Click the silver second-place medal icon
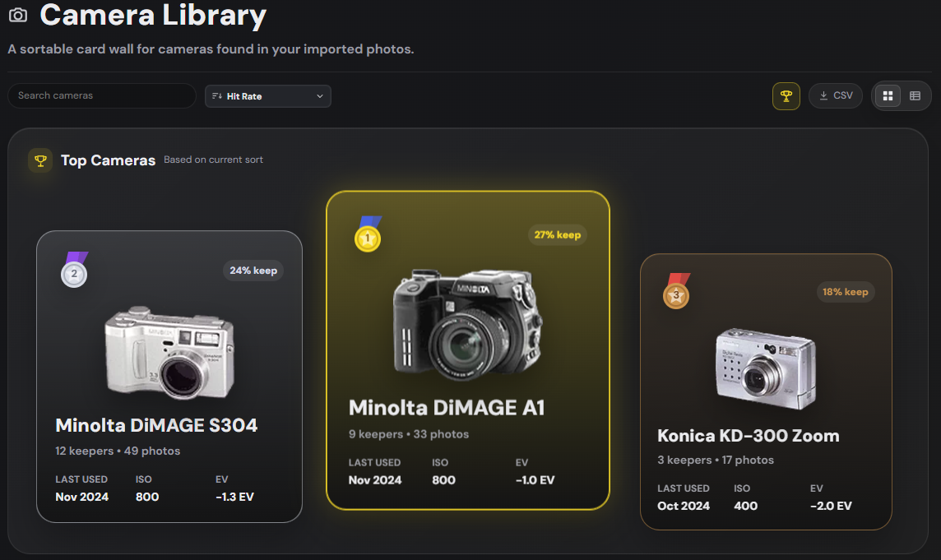Viewport: 941px width, 560px height. click(x=74, y=270)
